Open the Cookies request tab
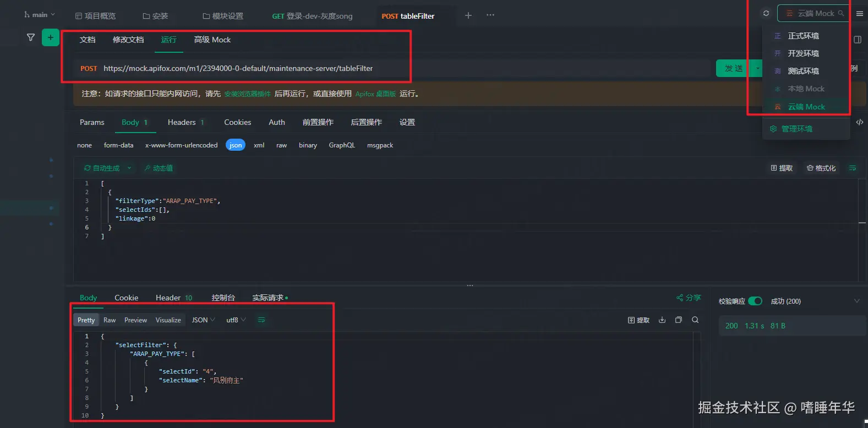 tap(238, 122)
